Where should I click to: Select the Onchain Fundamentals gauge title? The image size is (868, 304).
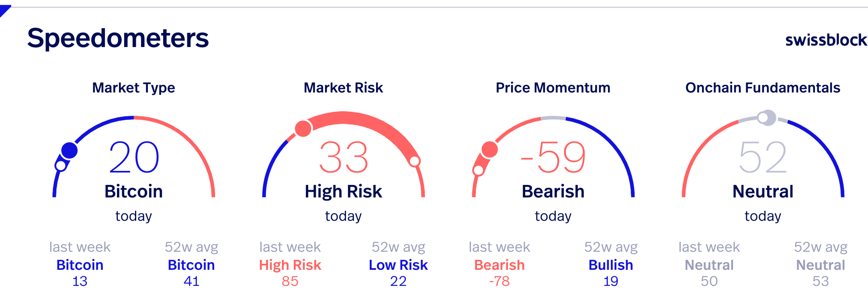click(x=763, y=88)
